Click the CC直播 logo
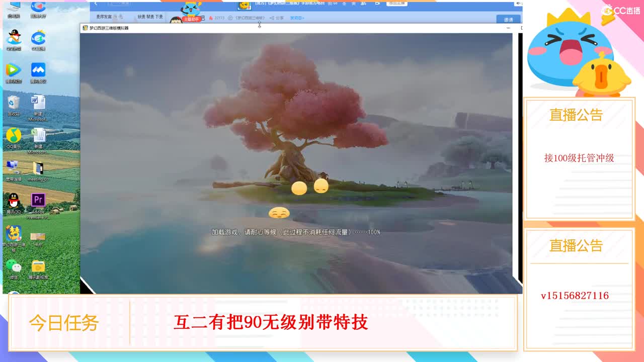The image size is (644, 362). [x=621, y=11]
